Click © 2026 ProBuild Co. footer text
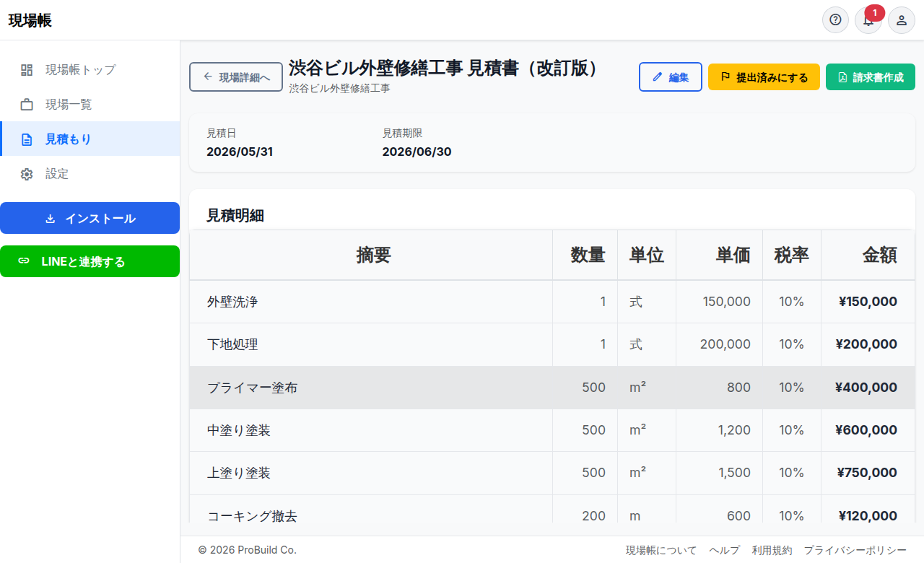This screenshot has height=563, width=924. tap(248, 550)
